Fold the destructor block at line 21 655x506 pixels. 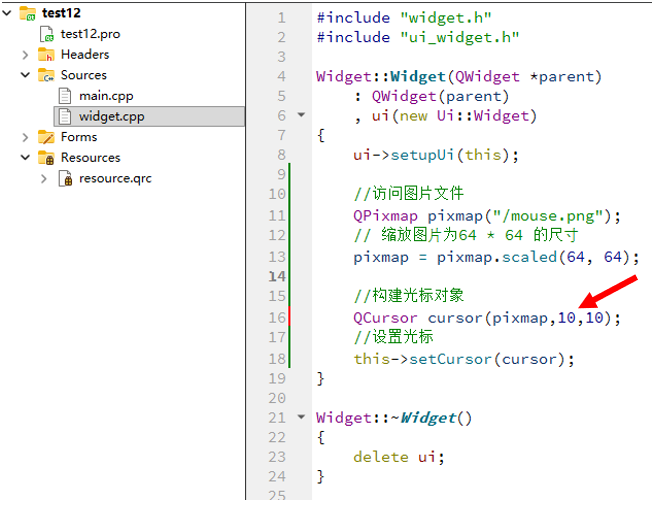pos(301,417)
